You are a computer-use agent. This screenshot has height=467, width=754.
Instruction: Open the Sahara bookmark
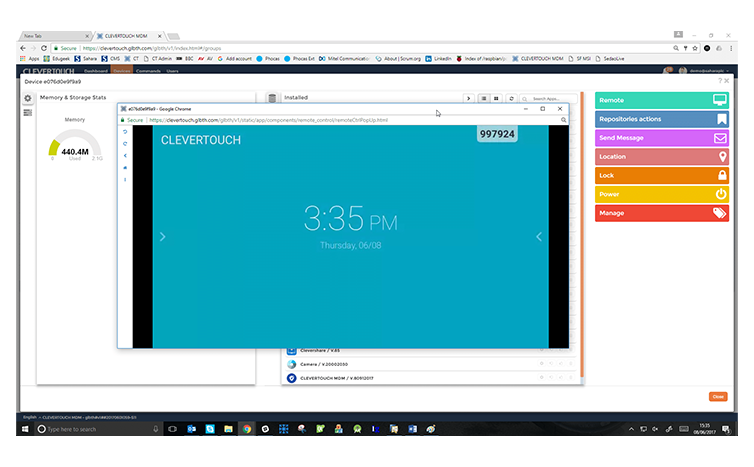point(86,59)
